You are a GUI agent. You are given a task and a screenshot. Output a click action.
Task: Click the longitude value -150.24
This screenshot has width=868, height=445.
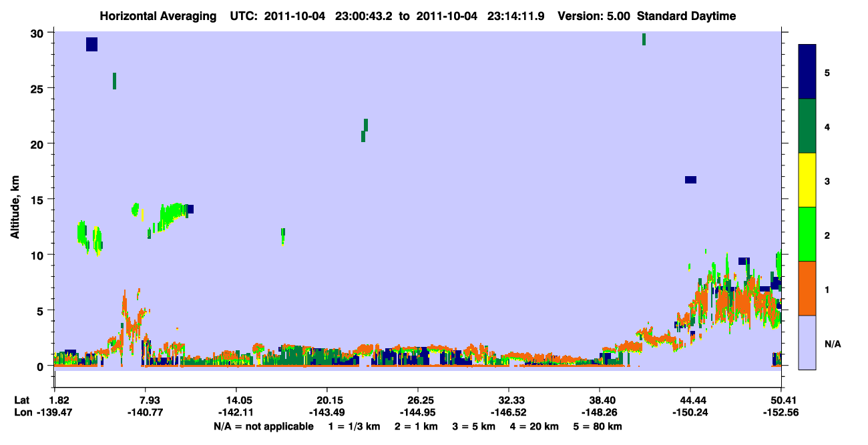click(x=690, y=413)
